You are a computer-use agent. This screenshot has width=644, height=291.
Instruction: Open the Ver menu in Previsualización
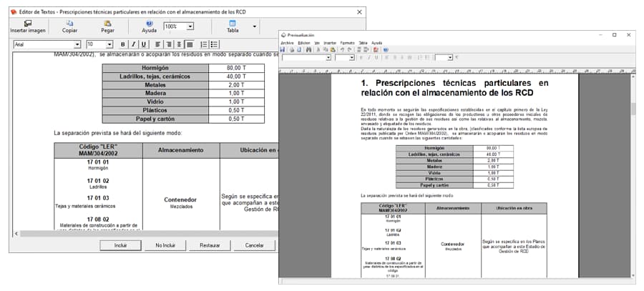317,43
